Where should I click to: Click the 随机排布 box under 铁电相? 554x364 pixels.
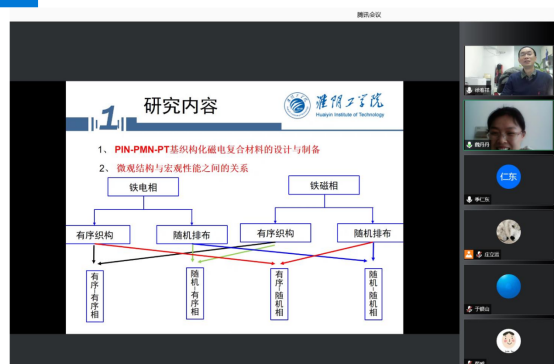pyautogui.click(x=192, y=235)
